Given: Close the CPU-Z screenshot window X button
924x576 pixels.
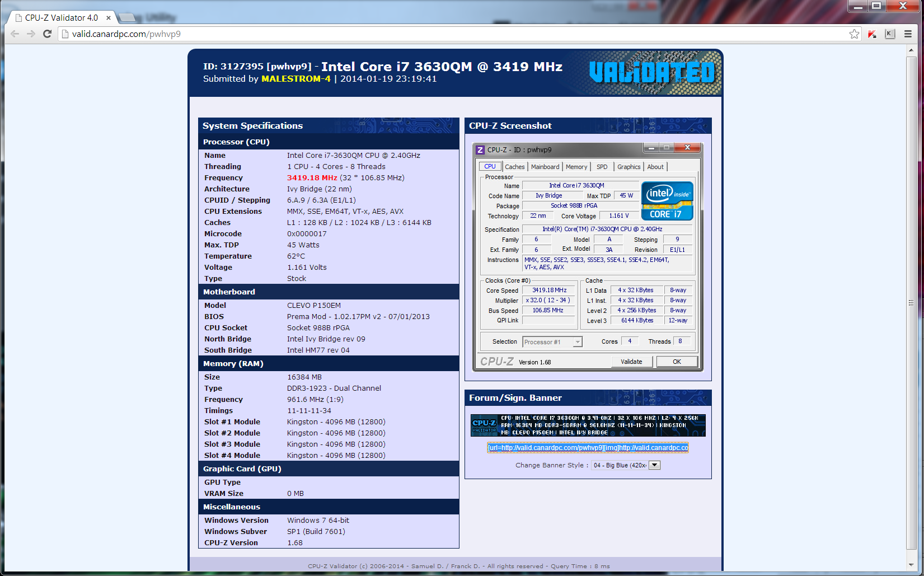Looking at the screenshot, I should 687,147.
